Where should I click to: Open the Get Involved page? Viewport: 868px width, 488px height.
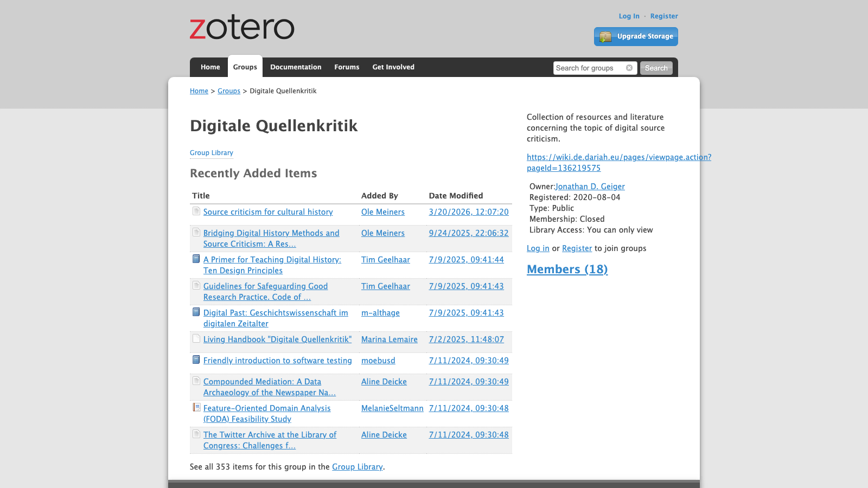pos(393,67)
